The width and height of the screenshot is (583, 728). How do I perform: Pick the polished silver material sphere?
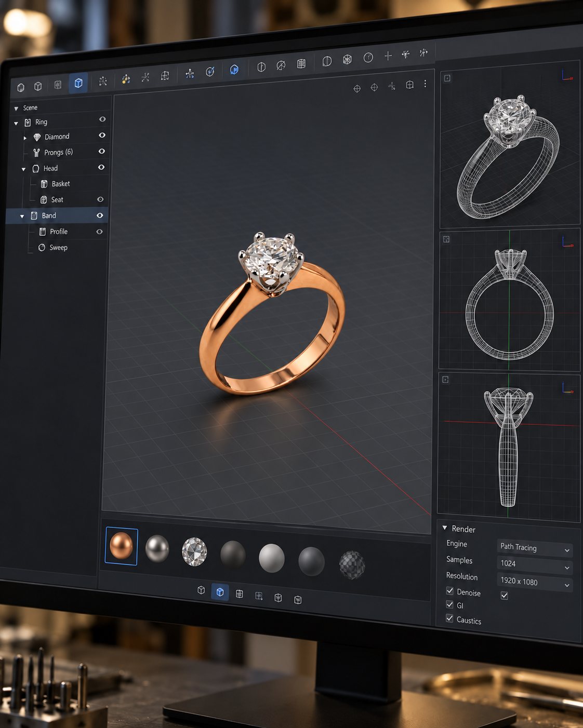click(157, 548)
